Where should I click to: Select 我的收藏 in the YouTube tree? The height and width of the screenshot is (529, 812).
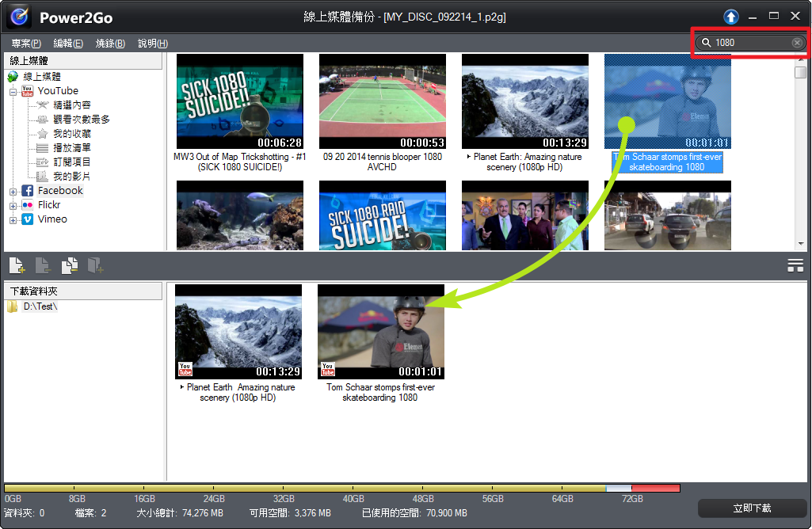[x=71, y=134]
